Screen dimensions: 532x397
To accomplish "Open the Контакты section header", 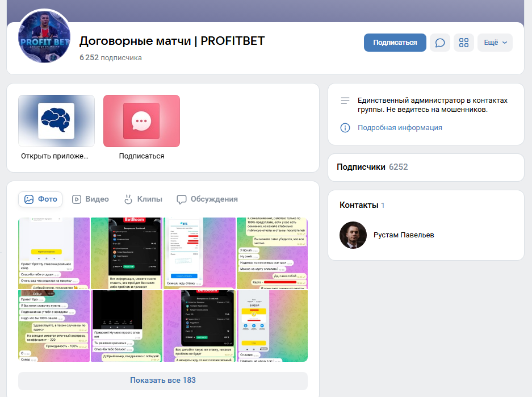I will click(362, 205).
